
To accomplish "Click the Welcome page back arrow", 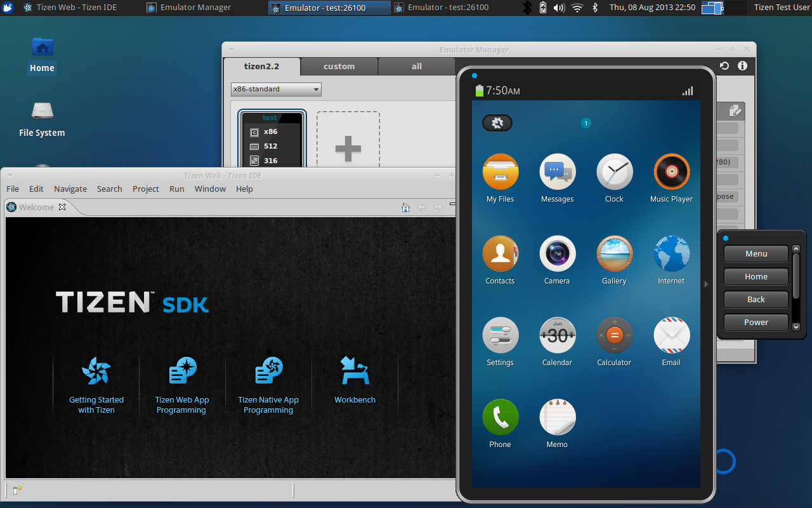I will click(x=422, y=208).
